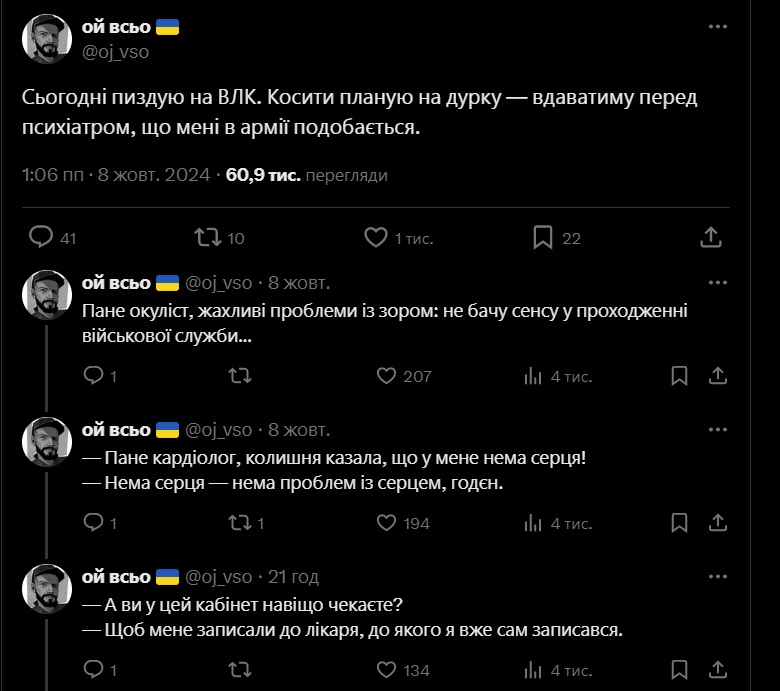Bookmark the main post with 22 bookmarks
The width and height of the screenshot is (780, 691).
(543, 238)
